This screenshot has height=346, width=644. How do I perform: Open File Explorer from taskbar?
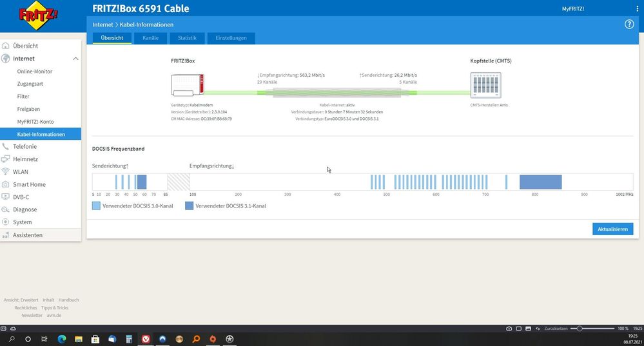[x=79, y=339]
